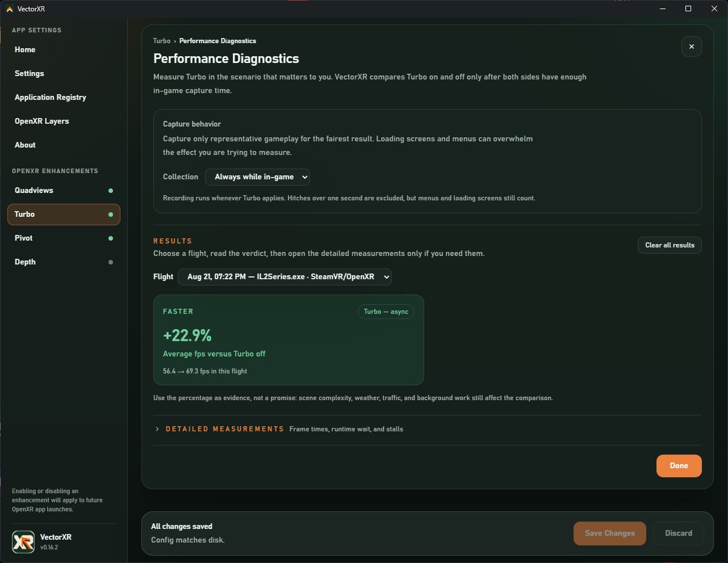
Task: Go to Application Registry
Action: coord(51,98)
